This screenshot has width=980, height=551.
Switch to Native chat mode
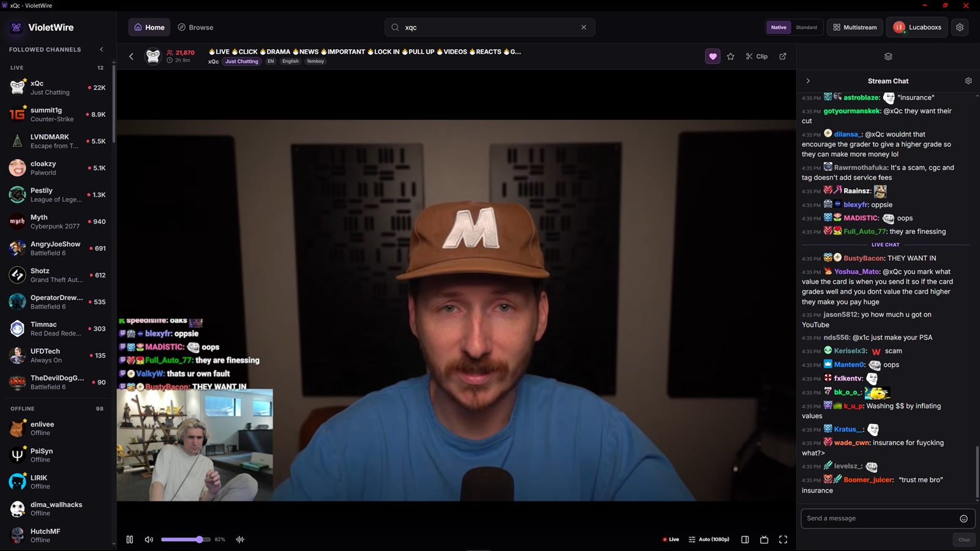[778, 28]
